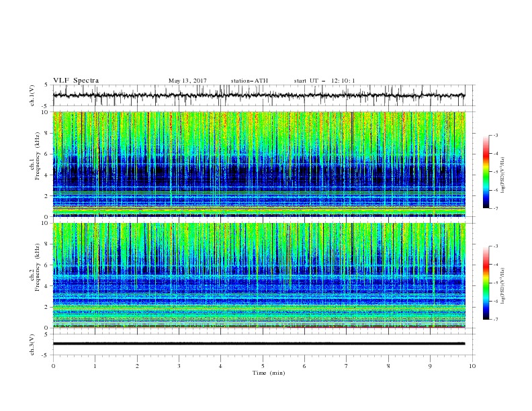Click the upper colorbar's log(PSD) label
The width and height of the screenshot is (532, 411).
click(502, 175)
